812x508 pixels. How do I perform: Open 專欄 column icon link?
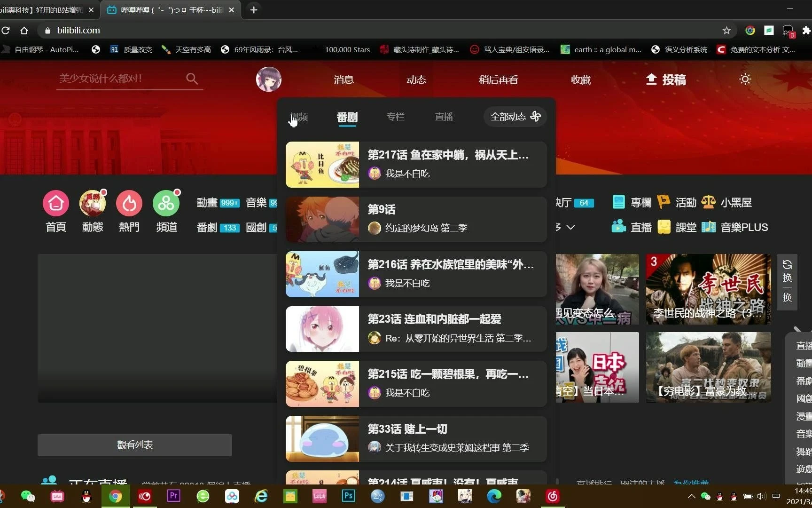coord(632,202)
